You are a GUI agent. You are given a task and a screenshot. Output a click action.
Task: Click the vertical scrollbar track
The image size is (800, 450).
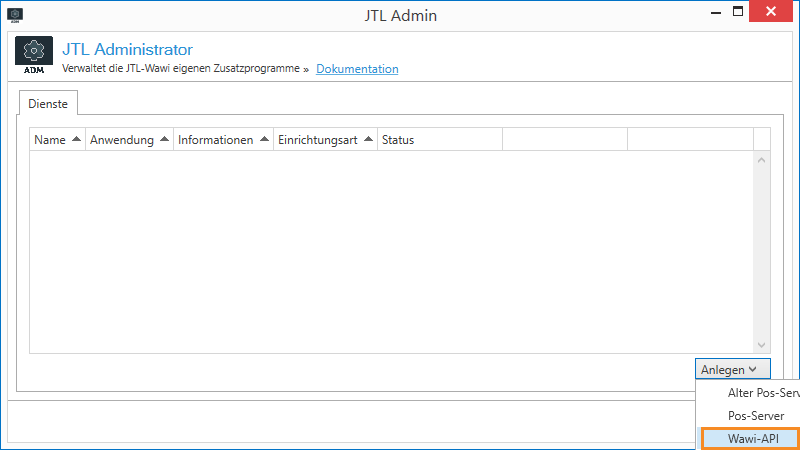point(761,250)
